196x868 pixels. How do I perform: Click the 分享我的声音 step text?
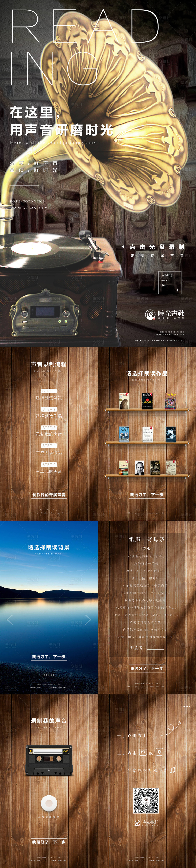[49, 471]
